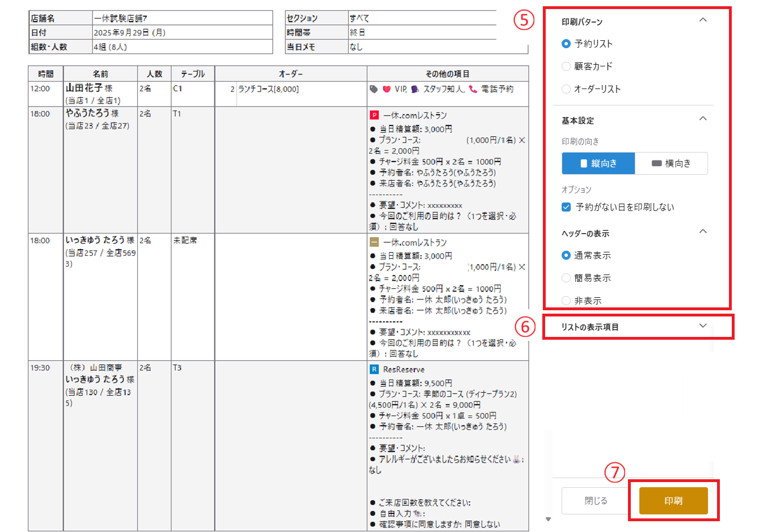This screenshot has width=759, height=532.
Task: Click the 人数 column header
Action: (154, 74)
